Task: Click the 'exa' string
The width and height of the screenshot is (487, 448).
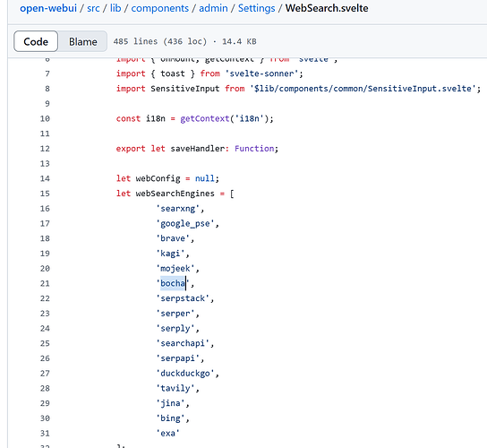Action: coord(167,434)
